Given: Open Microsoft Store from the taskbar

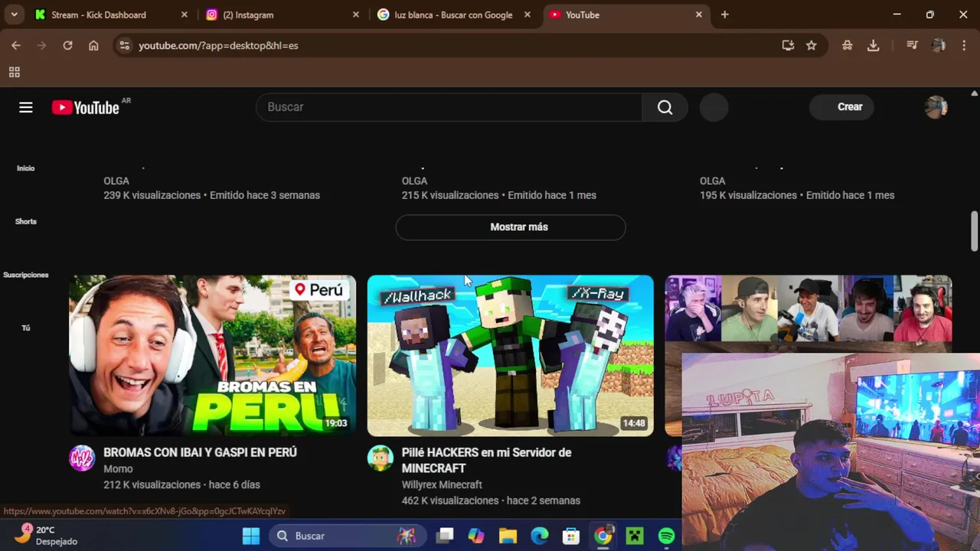Looking at the screenshot, I should tap(571, 536).
